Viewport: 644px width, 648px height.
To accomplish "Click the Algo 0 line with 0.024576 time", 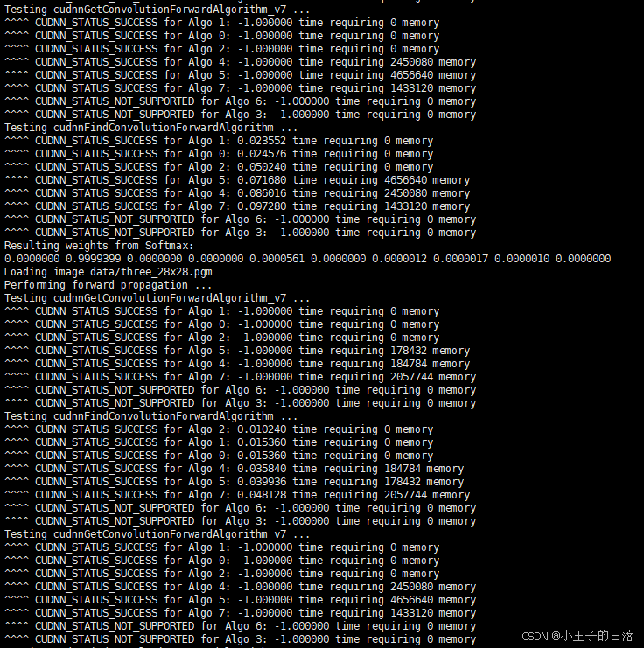I will click(x=219, y=154).
